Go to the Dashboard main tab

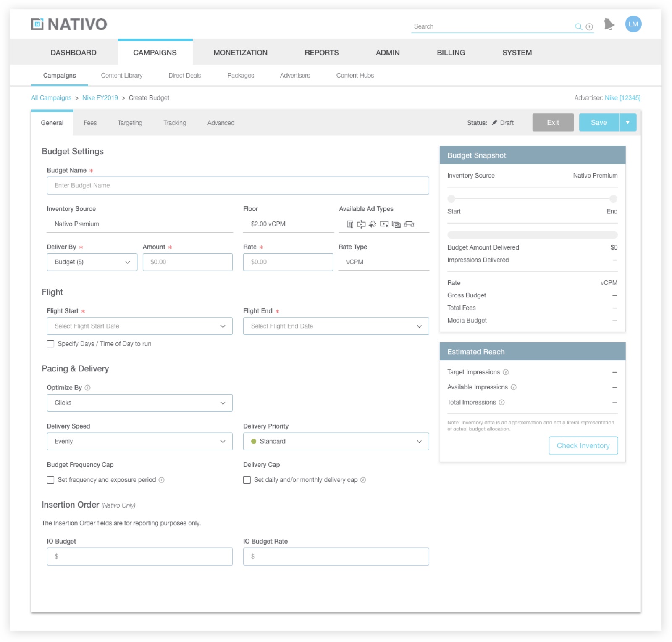pos(73,53)
